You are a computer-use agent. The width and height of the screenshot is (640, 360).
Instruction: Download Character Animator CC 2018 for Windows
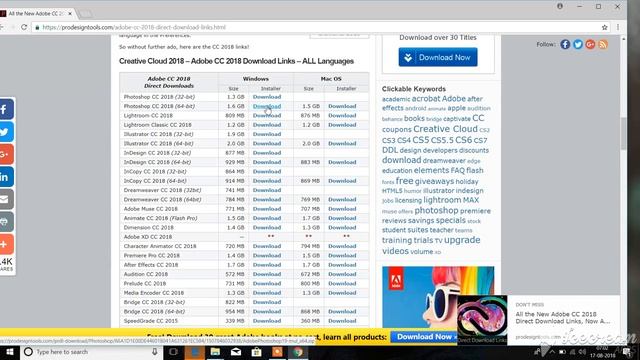(267, 246)
